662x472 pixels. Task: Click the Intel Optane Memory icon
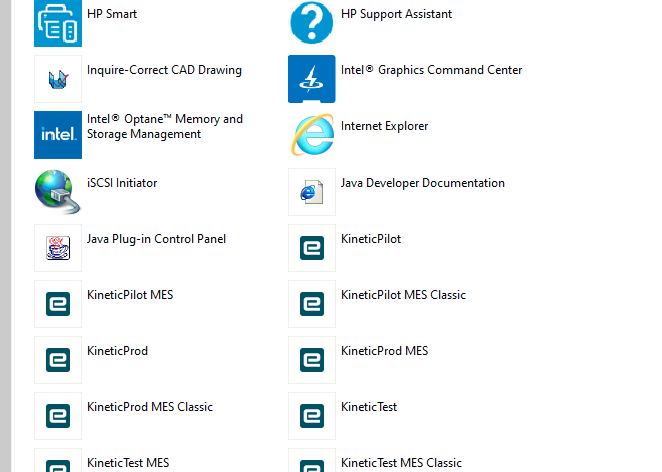(58, 135)
